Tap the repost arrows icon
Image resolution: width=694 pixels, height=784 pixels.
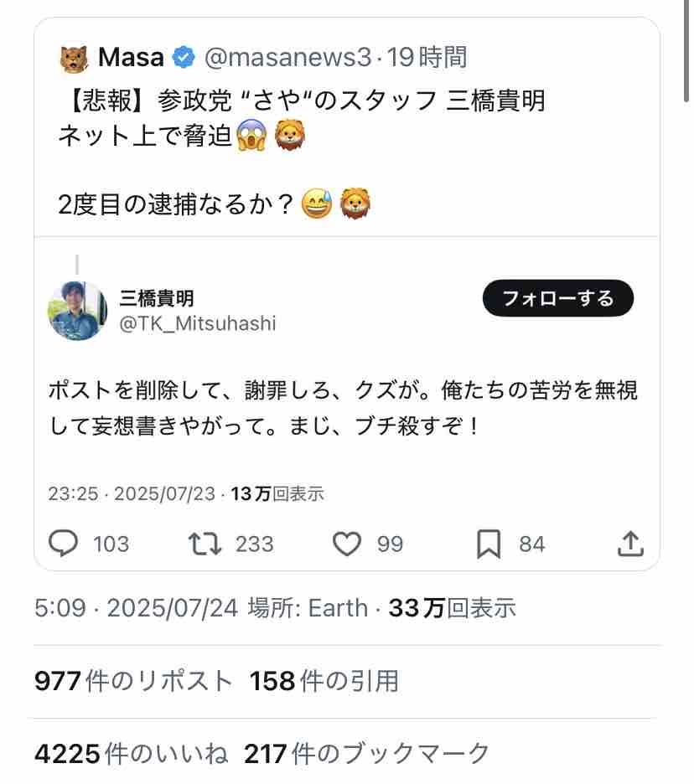click(x=205, y=544)
